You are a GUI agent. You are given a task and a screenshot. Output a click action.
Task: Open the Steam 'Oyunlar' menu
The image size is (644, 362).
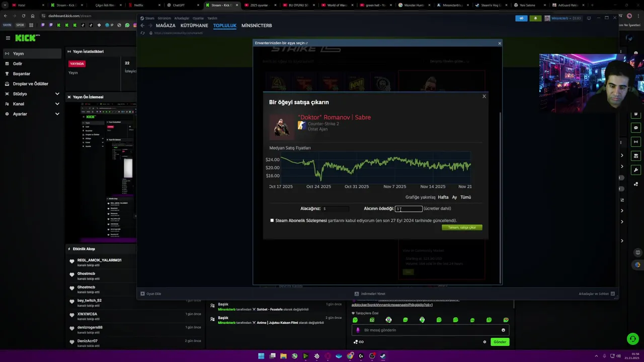pyautogui.click(x=198, y=18)
